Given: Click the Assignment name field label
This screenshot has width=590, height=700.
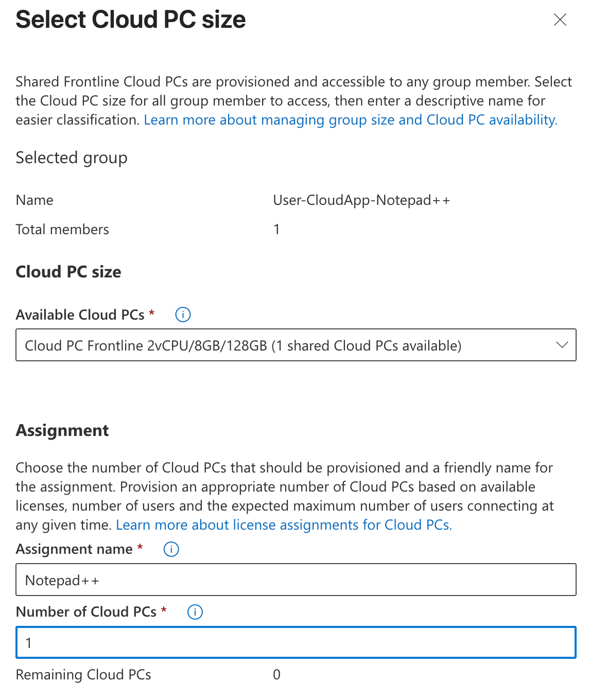Looking at the screenshot, I should (x=74, y=549).
